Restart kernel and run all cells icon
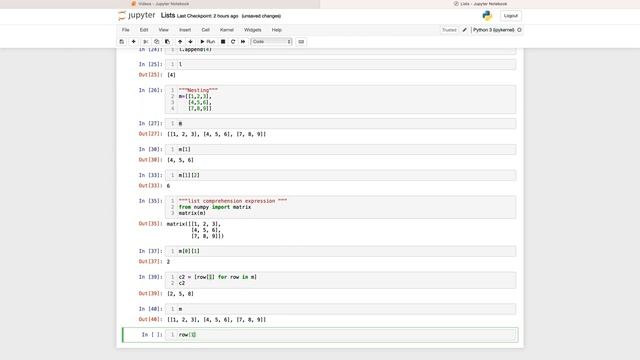The image size is (640, 360). tap(243, 42)
